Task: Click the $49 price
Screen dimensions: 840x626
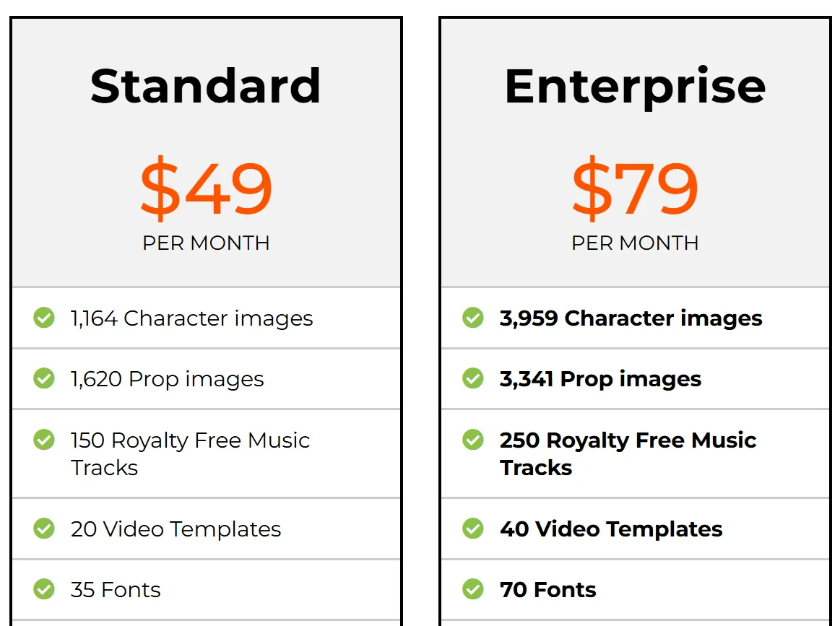Action: click(206, 189)
